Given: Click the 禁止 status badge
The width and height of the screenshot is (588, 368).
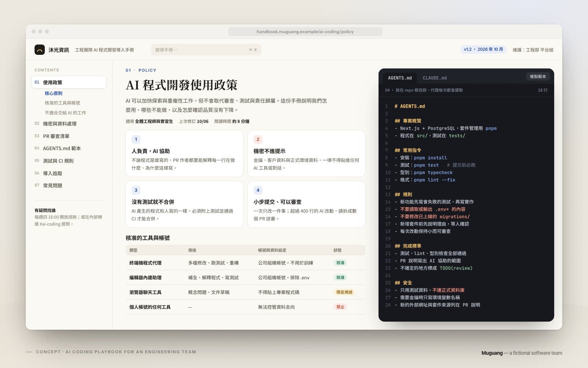Looking at the screenshot, I should click(x=340, y=307).
